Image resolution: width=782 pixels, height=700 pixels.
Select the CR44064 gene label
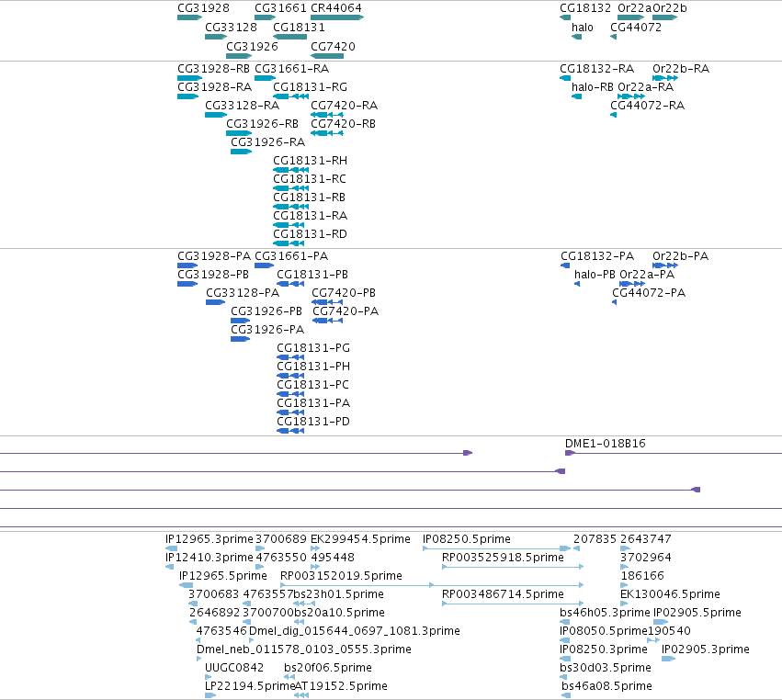point(336,8)
